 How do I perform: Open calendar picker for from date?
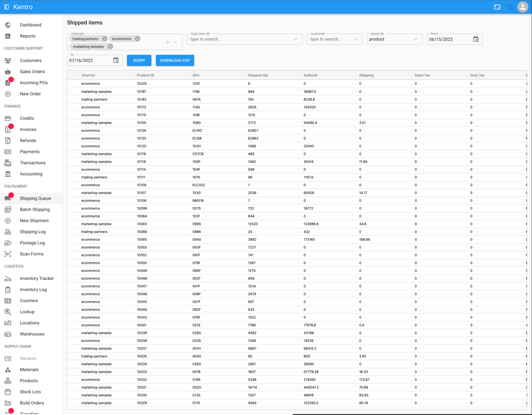[x=476, y=39]
